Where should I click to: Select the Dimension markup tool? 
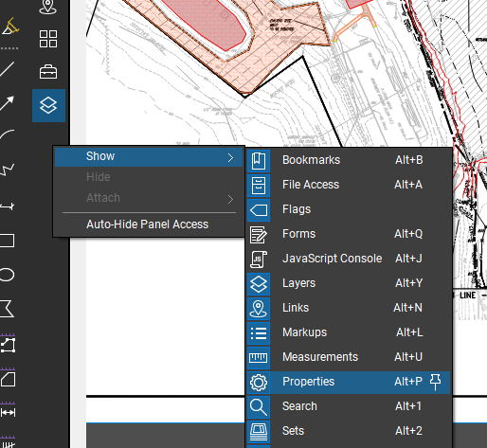coord(7,206)
